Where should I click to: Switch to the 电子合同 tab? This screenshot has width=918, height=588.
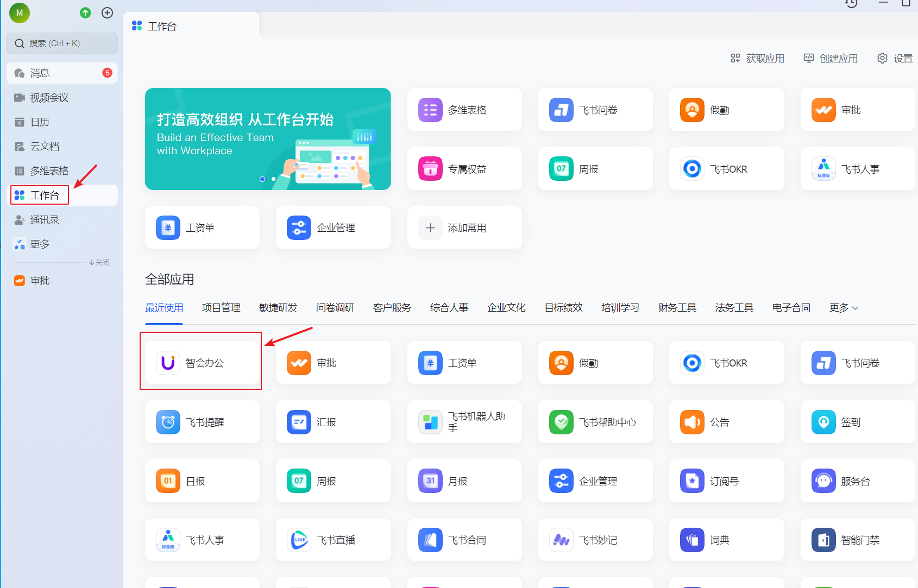(x=791, y=308)
